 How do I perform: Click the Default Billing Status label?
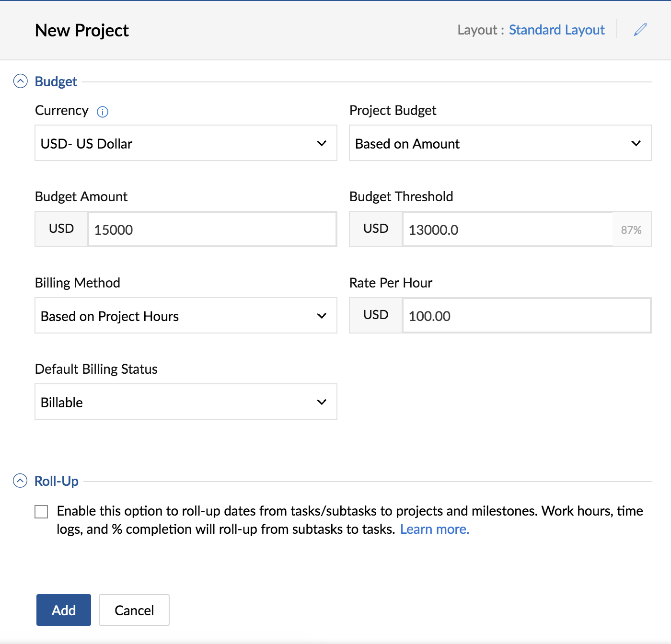(x=96, y=369)
